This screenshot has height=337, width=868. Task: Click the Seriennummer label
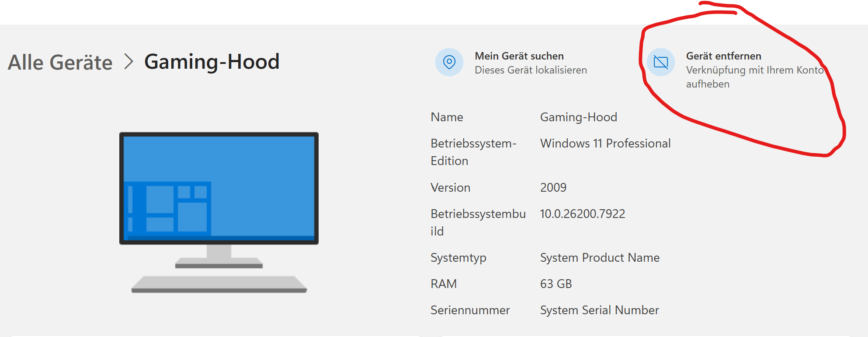[470, 310]
